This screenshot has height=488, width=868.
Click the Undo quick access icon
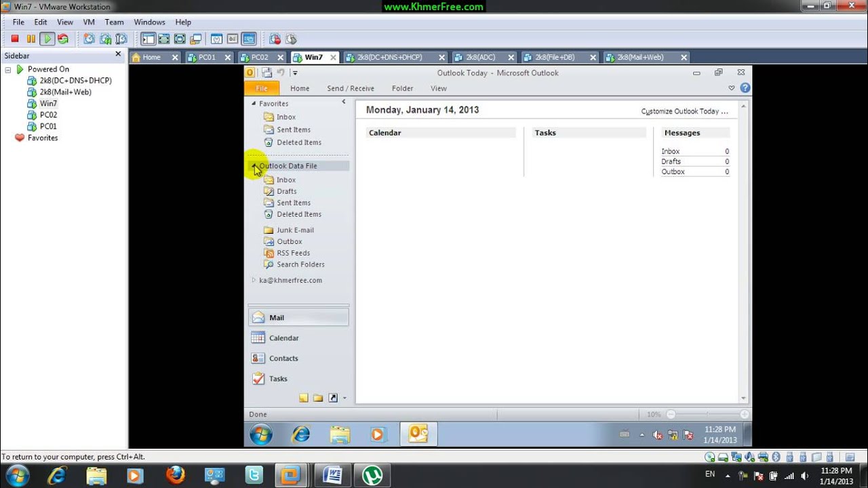pyautogui.click(x=281, y=73)
